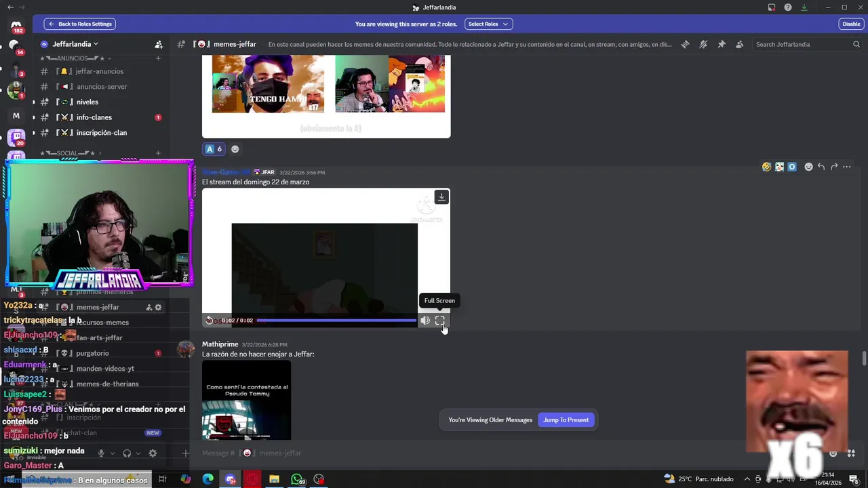868x488 pixels.
Task: Enter Full Screen on the video
Action: point(439,321)
